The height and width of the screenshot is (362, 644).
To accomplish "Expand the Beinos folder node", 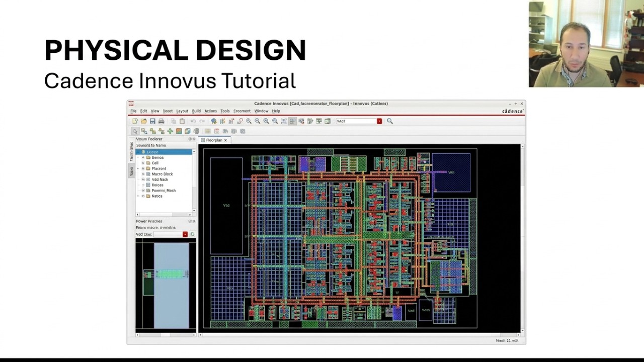I will (x=143, y=157).
